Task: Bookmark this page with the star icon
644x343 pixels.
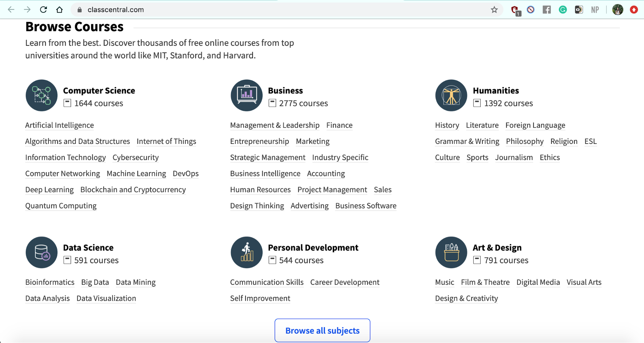Action: click(x=494, y=10)
